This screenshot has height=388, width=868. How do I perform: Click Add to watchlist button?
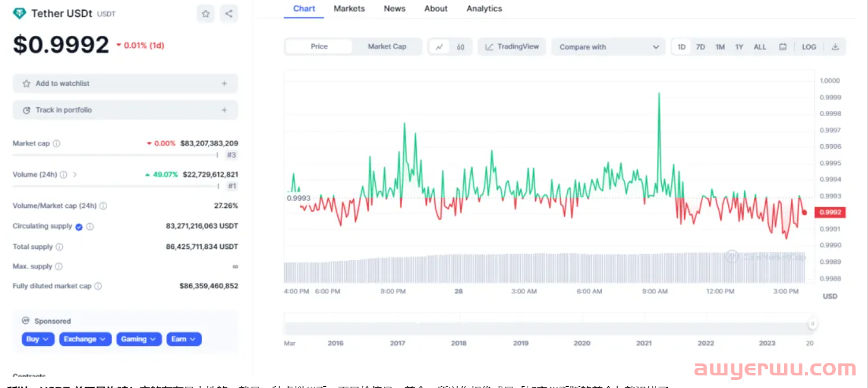pos(125,83)
